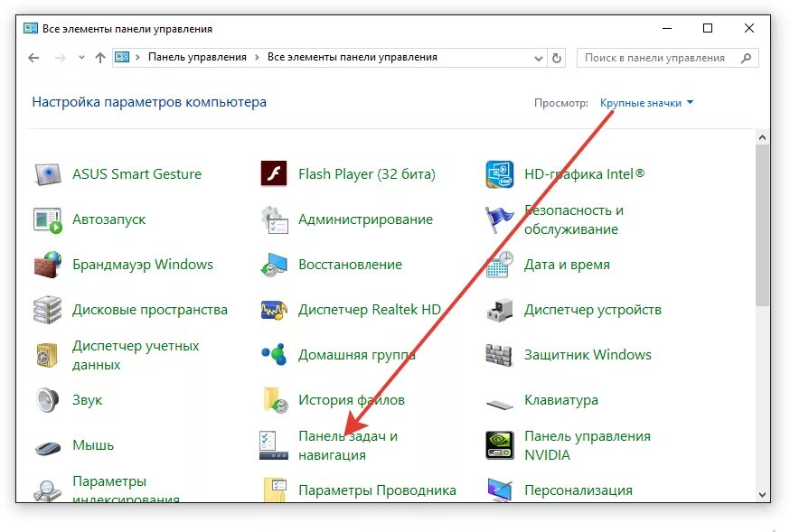790x532 pixels.
Task: Maximize the control panel window
Action: click(x=708, y=28)
